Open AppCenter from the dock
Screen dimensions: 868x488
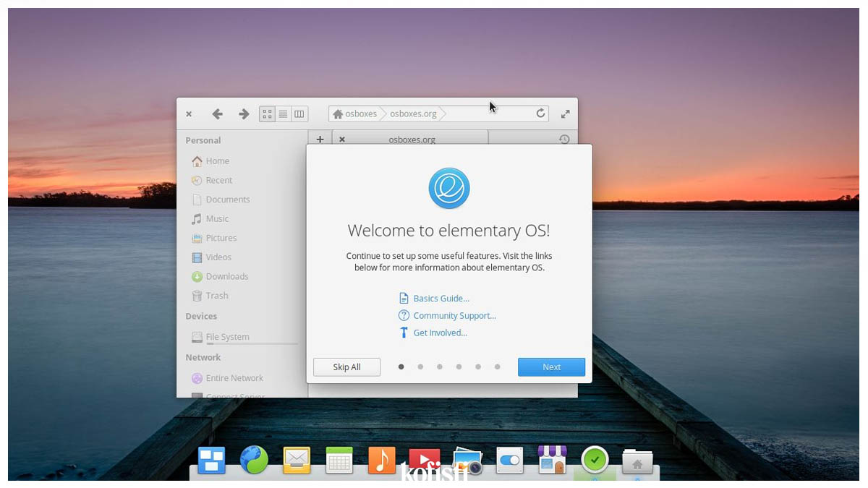[x=552, y=460]
